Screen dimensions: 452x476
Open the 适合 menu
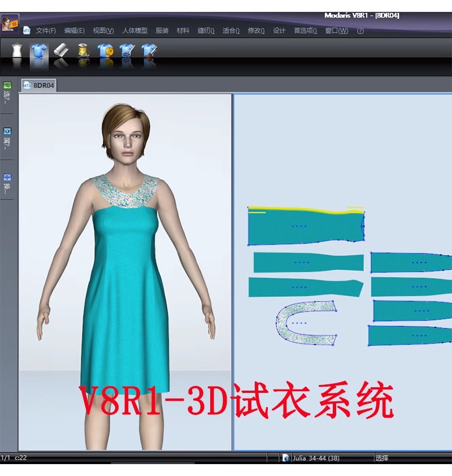(x=231, y=31)
